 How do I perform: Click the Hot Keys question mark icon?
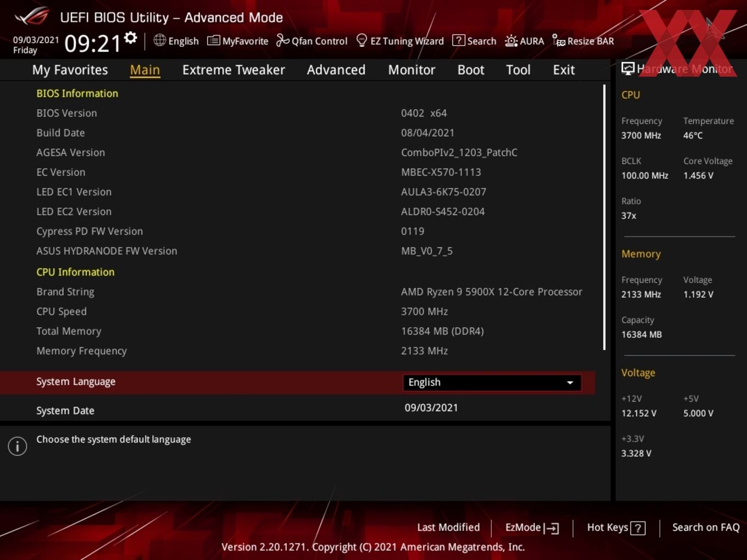coord(638,528)
